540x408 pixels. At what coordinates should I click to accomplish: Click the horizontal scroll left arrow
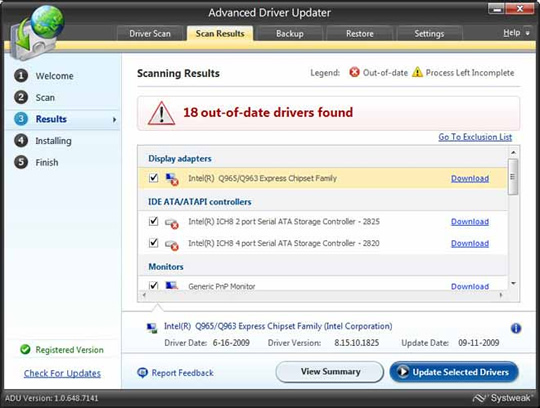pyautogui.click(x=144, y=295)
